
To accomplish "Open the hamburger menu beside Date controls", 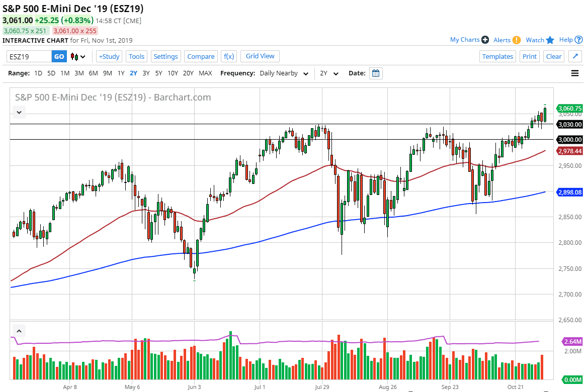I will 574,73.
